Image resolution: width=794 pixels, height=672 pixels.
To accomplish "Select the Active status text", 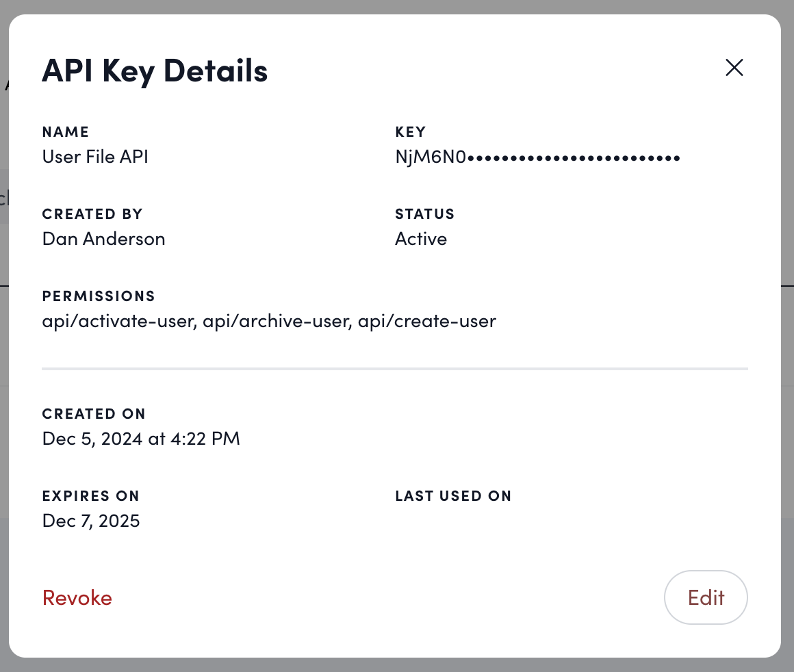I will coord(421,239).
